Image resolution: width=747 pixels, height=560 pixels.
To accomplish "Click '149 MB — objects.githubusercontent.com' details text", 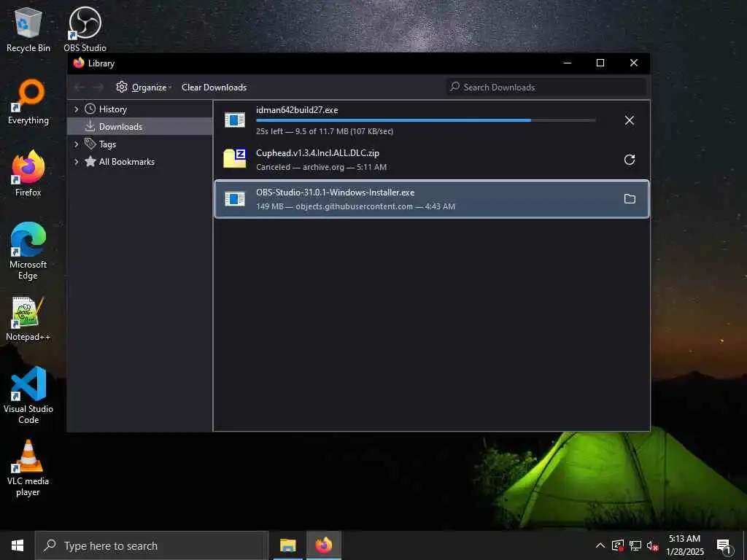I will [x=355, y=206].
